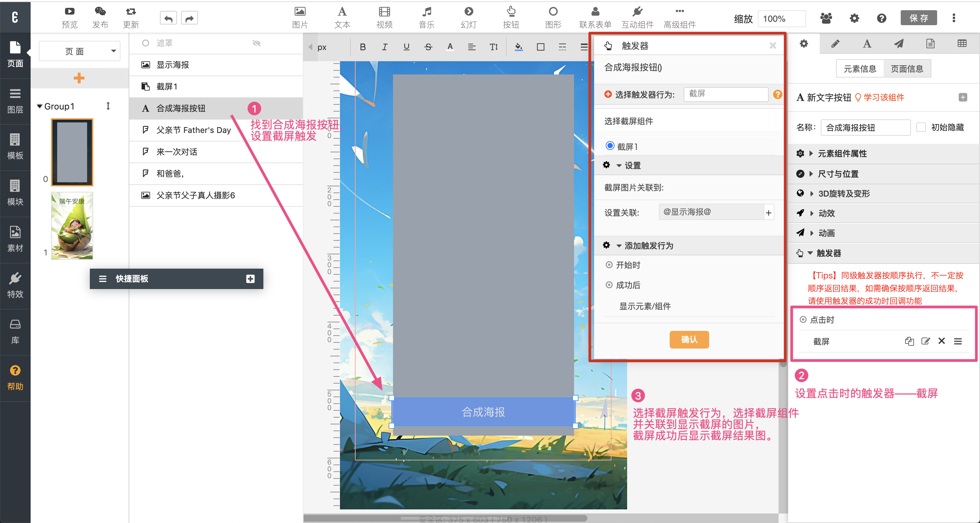Enable the 初始隐藏 checkbox

pyautogui.click(x=921, y=127)
